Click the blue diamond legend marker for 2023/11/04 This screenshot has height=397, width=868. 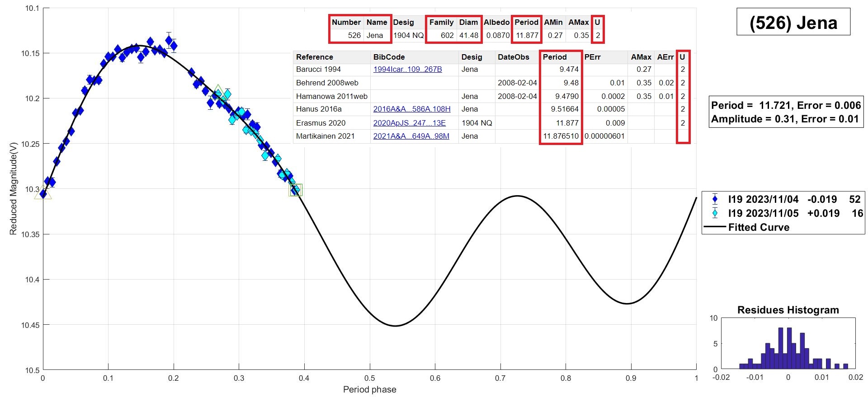[x=715, y=199]
